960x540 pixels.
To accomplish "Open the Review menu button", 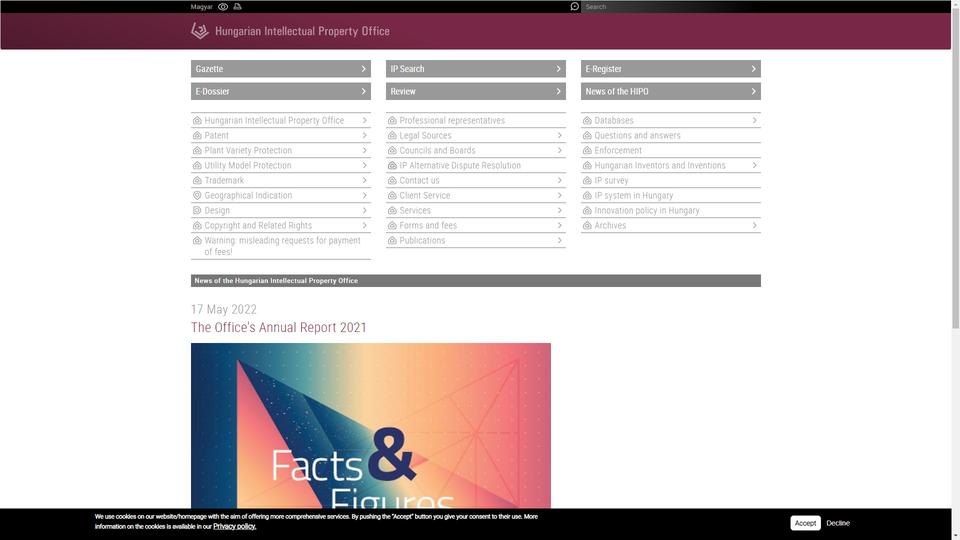I will tap(476, 91).
